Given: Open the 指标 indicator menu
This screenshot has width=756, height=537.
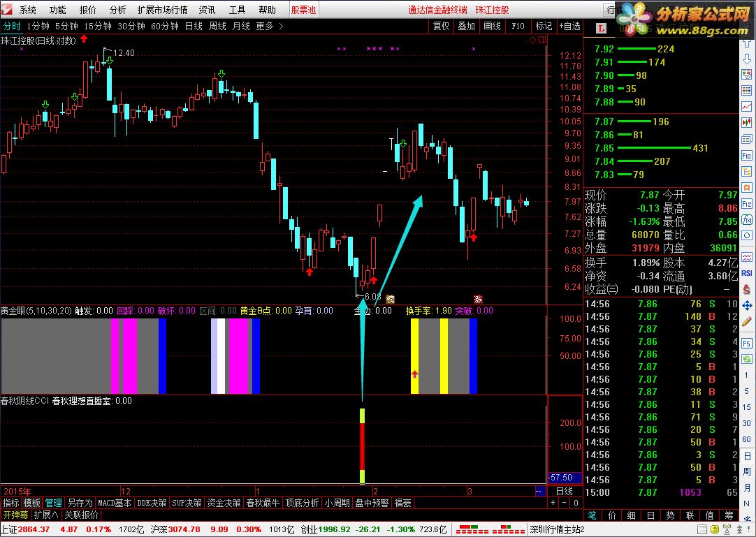Looking at the screenshot, I should click(x=10, y=503).
